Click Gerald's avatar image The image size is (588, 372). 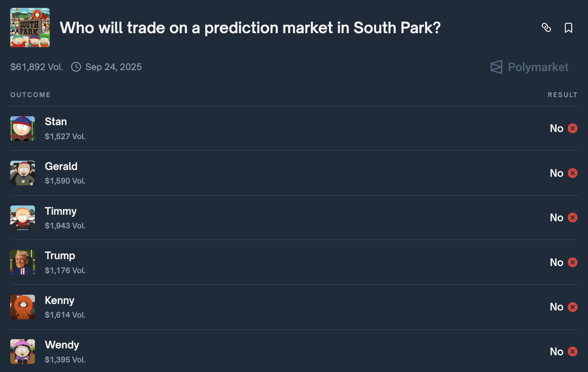tap(23, 173)
